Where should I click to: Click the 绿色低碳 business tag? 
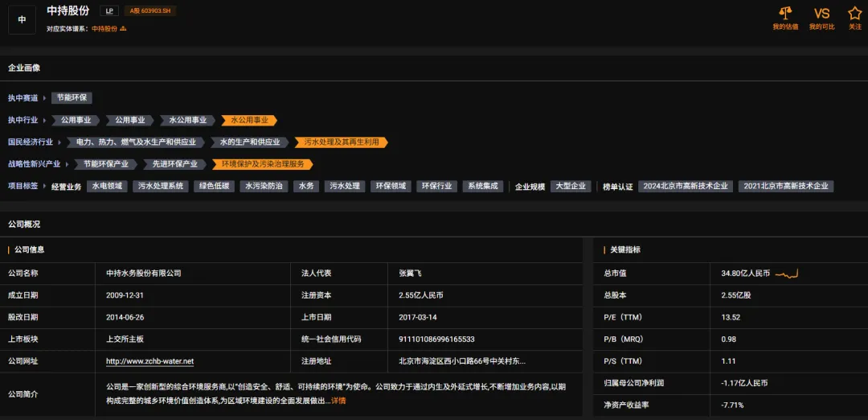[x=215, y=187]
